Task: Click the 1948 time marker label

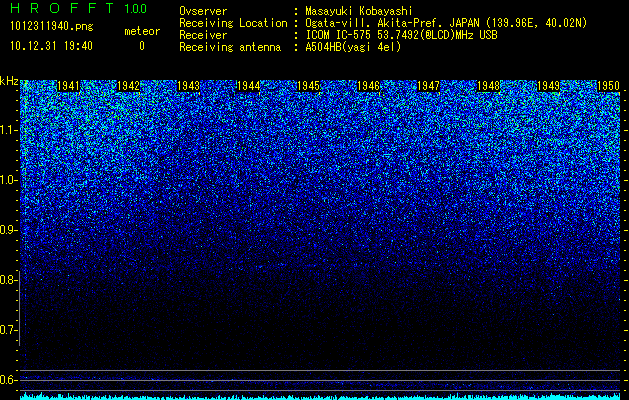Action: pyautogui.click(x=489, y=86)
